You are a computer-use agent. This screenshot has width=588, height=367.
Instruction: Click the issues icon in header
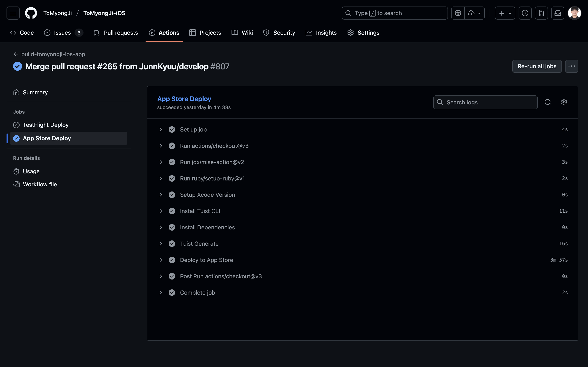pyautogui.click(x=525, y=13)
